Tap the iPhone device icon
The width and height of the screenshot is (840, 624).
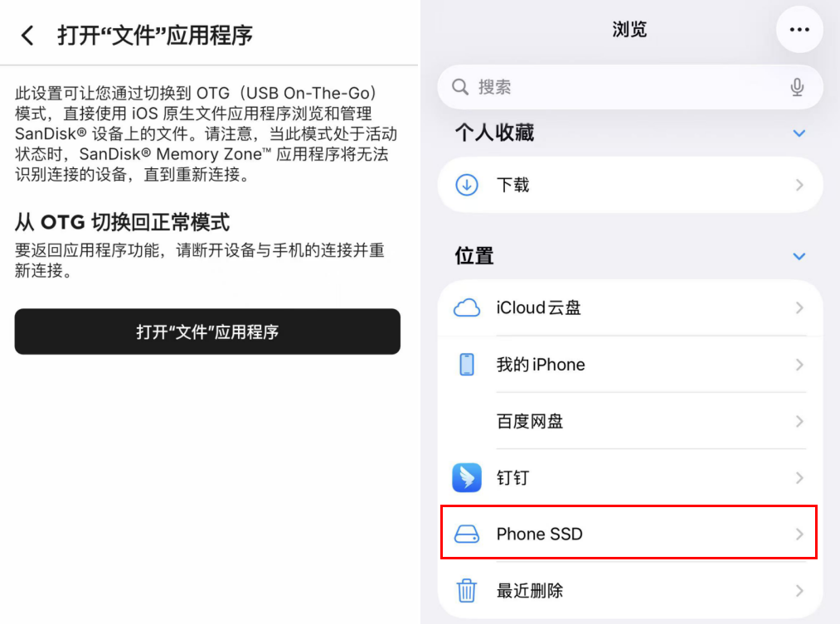click(x=467, y=365)
